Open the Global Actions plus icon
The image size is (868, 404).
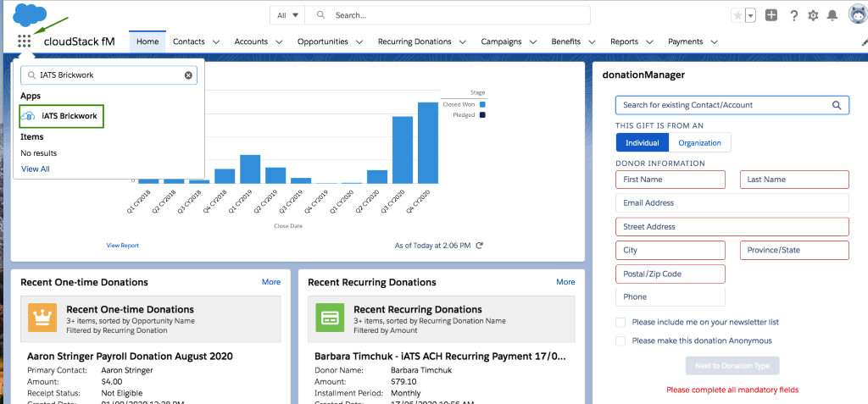(x=771, y=15)
